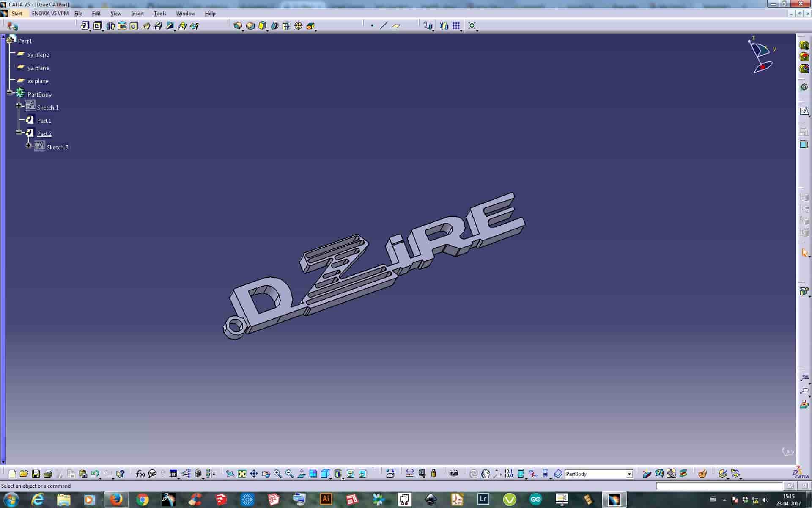Screen dimensions: 812x508
Task: Toggle the Multi-View quad layout icon
Action: tap(313, 474)
